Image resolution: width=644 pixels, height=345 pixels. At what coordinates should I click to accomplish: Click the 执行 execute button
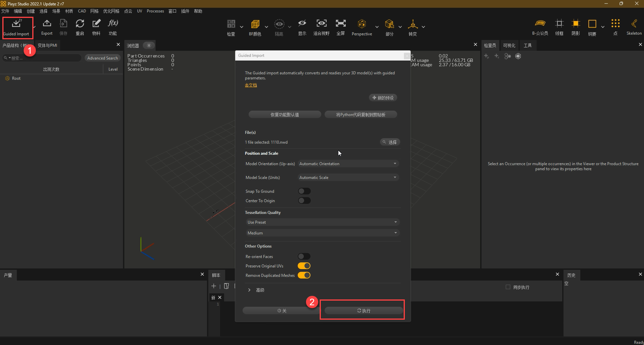click(364, 311)
